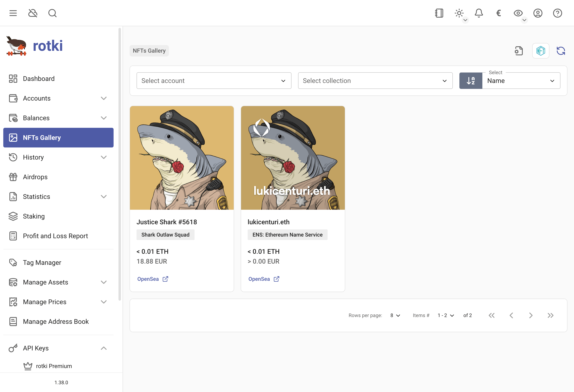Expand the Manage Prices menu
The height and width of the screenshot is (392, 574).
tap(58, 302)
